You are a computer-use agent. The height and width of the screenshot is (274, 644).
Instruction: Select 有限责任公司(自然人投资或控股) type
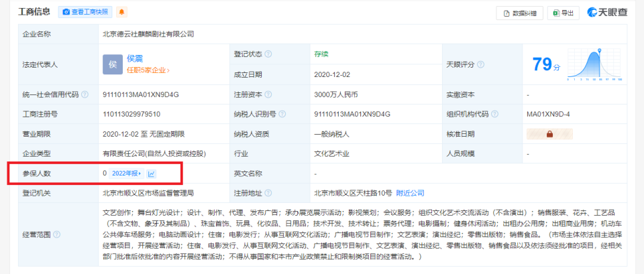(154, 154)
